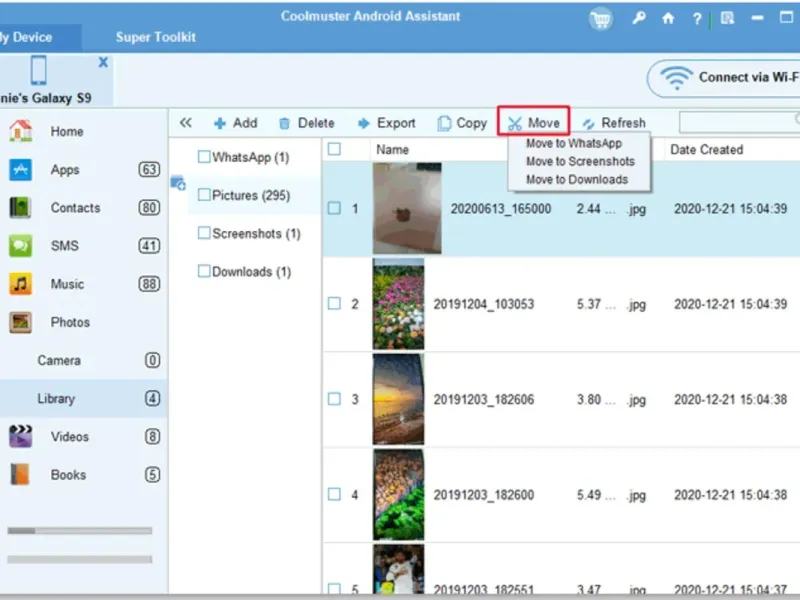800x600 pixels.
Task: Click the Apps count badge 63
Action: pyautogui.click(x=149, y=169)
